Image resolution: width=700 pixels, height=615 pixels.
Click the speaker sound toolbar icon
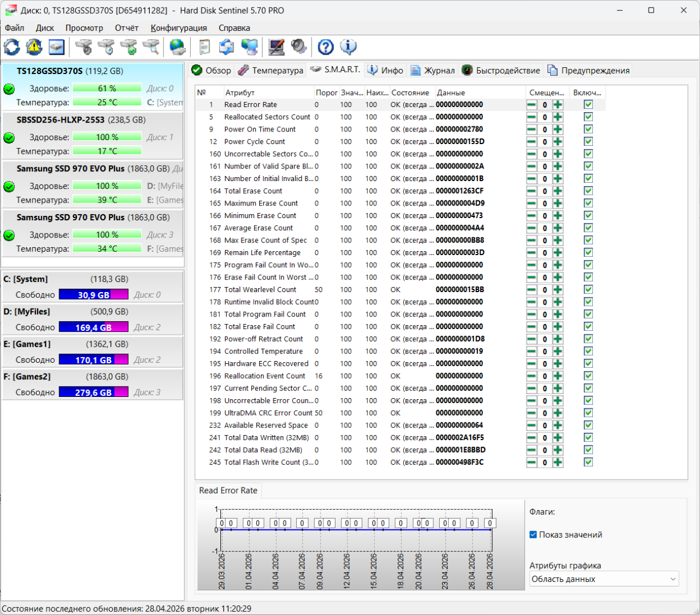298,47
